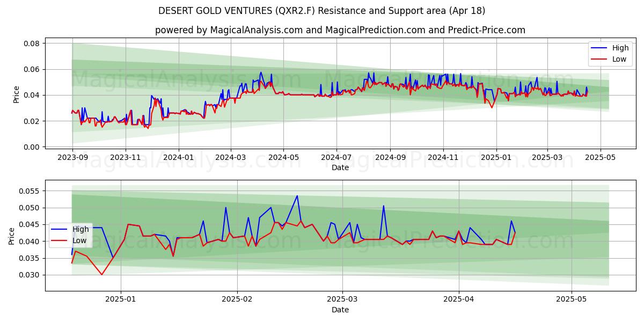Click the 2025-04 tick label in bottom chart
This screenshot has width=644, height=322.
(459, 299)
